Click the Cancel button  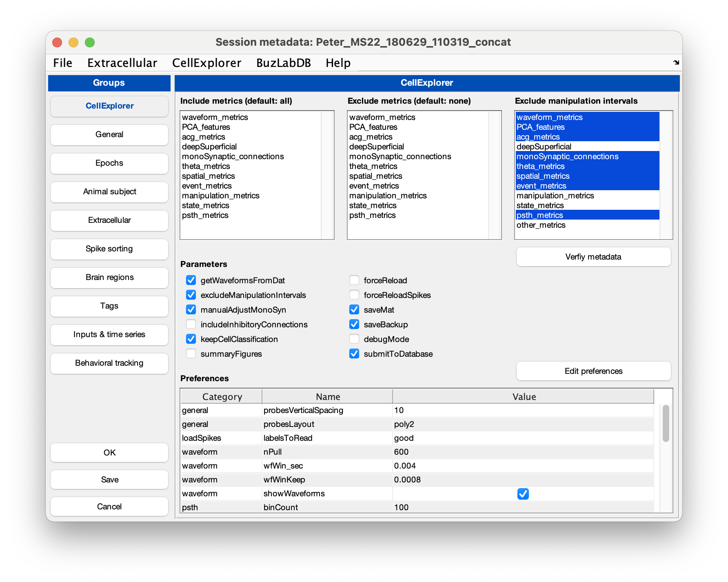109,506
